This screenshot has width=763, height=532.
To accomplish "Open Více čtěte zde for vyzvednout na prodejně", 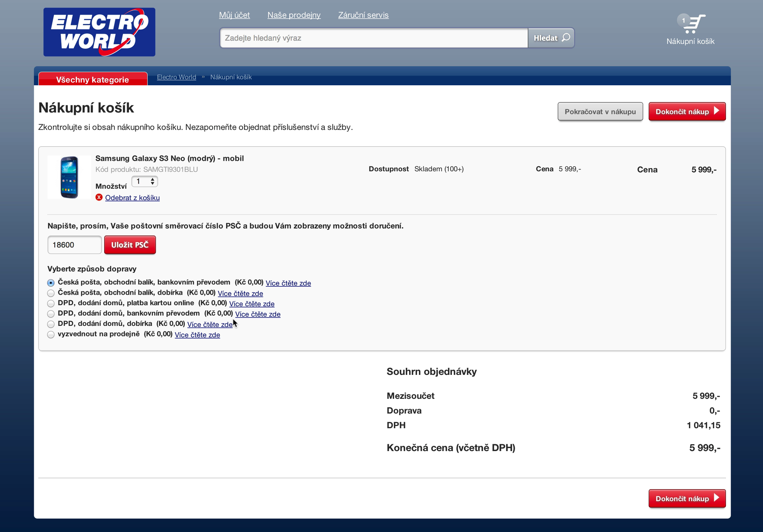I will pyautogui.click(x=197, y=335).
